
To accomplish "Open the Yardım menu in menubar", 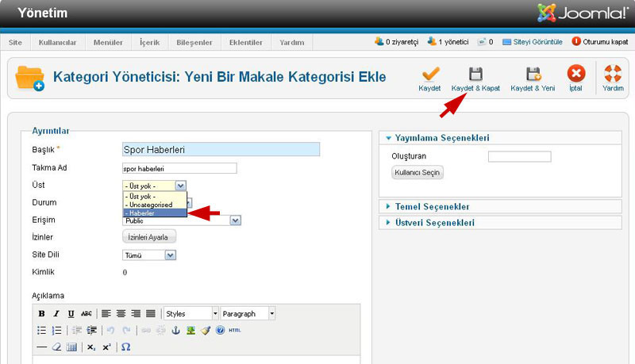I will [292, 43].
